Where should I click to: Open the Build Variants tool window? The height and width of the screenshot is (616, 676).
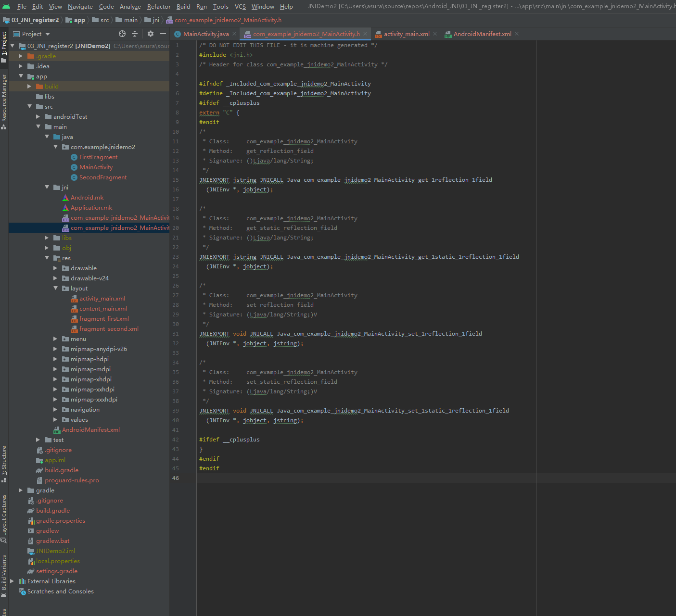(4, 573)
